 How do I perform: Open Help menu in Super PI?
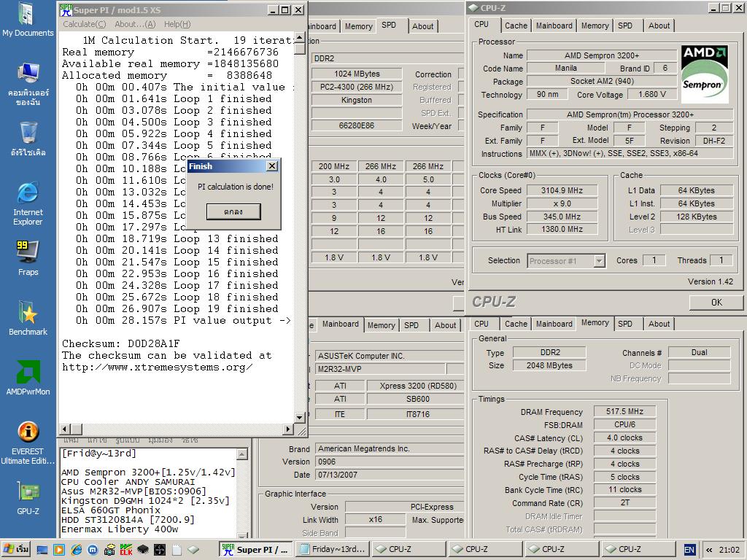tap(177, 24)
